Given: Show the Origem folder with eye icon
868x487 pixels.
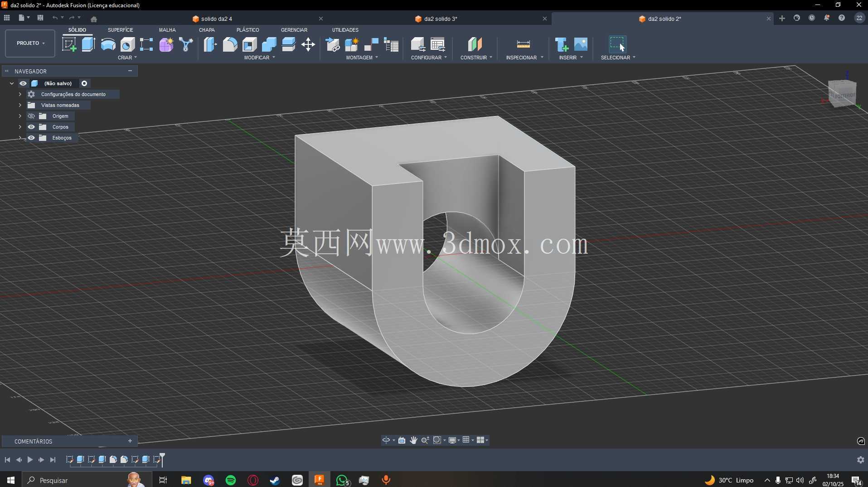Looking at the screenshot, I should [31, 116].
